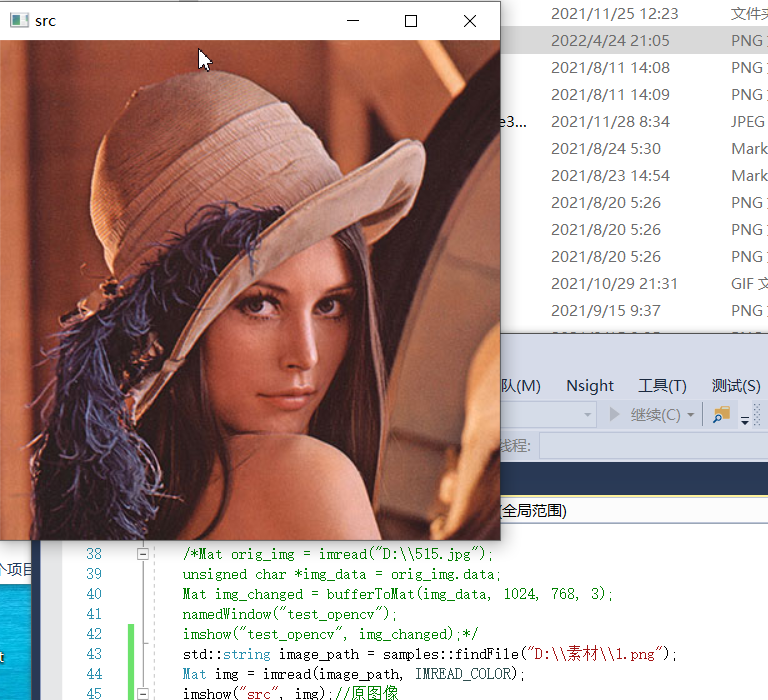The width and height of the screenshot is (768, 700).
Task: Click the namedWindow("test_opencv") line
Action: [x=289, y=614]
